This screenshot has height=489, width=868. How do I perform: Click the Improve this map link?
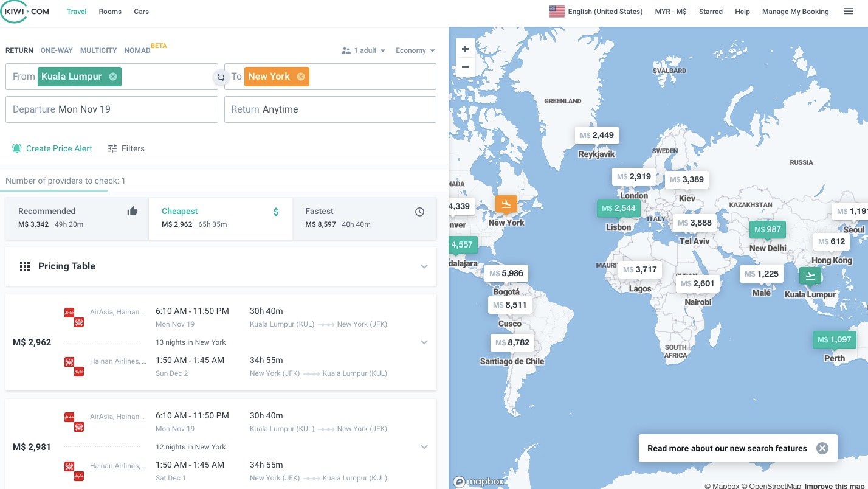[836, 485]
